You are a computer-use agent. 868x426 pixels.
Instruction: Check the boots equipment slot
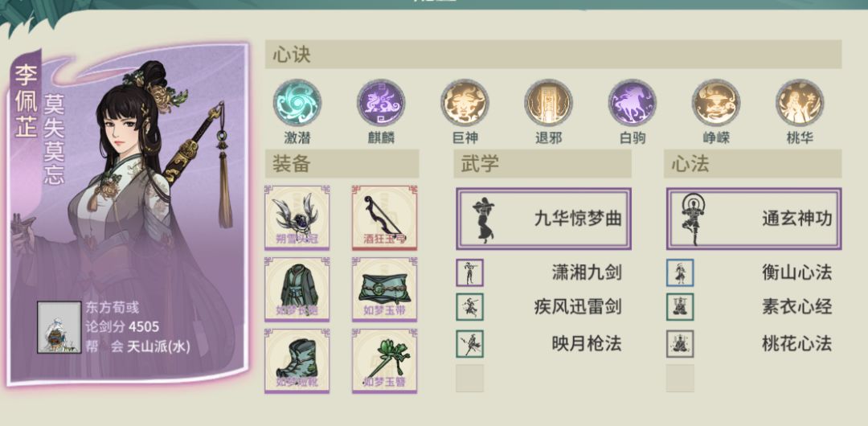tap(297, 361)
